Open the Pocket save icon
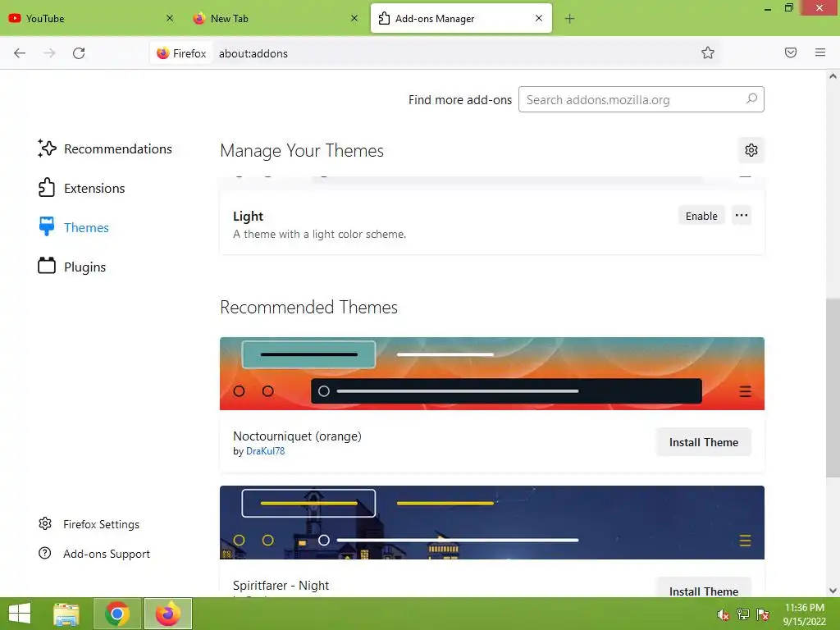 [790, 52]
